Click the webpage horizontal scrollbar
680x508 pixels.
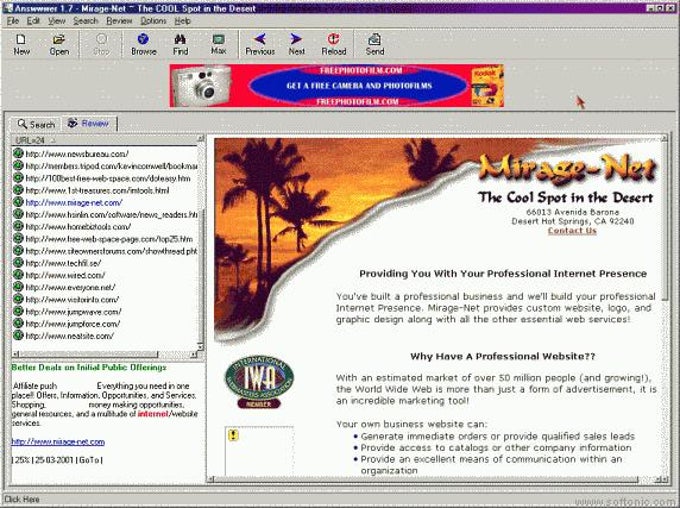point(438,479)
